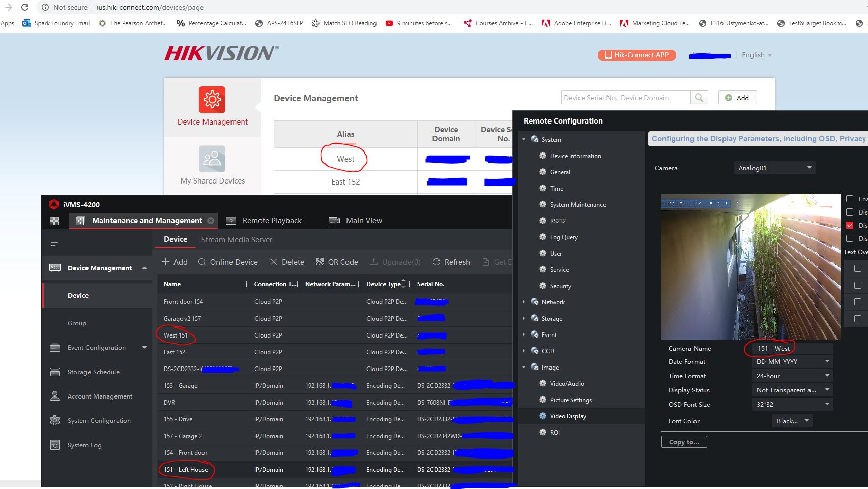Collapse sidebar with hamburger icon
This screenshot has width=868, height=489.
[54, 243]
